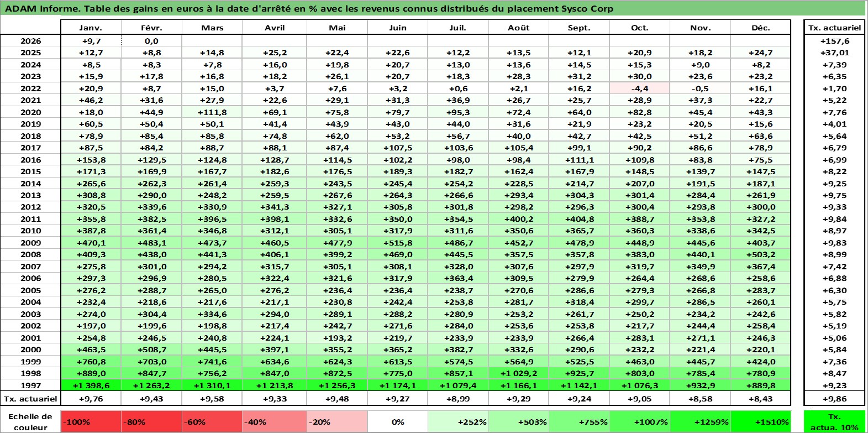Select the 2008 year row label
Screen dimensions: 868x433
coord(30,254)
